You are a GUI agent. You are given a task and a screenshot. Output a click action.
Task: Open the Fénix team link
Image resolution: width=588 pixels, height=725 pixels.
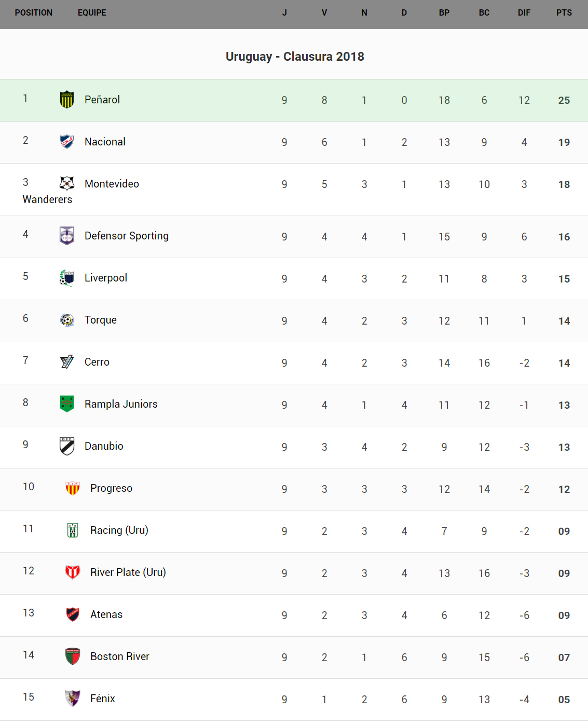pos(103,699)
